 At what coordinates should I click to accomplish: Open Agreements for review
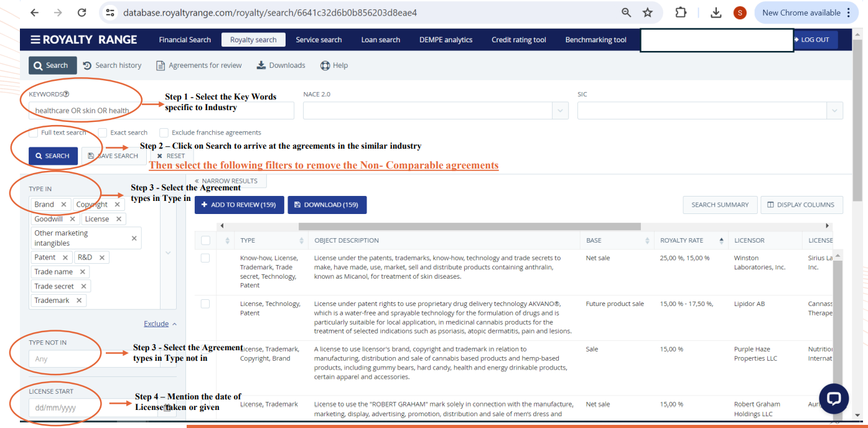198,65
